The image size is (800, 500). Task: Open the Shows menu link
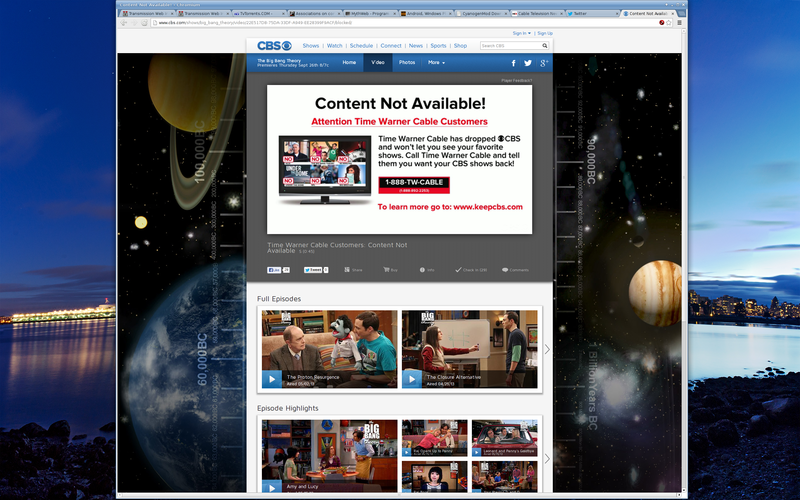[311, 46]
